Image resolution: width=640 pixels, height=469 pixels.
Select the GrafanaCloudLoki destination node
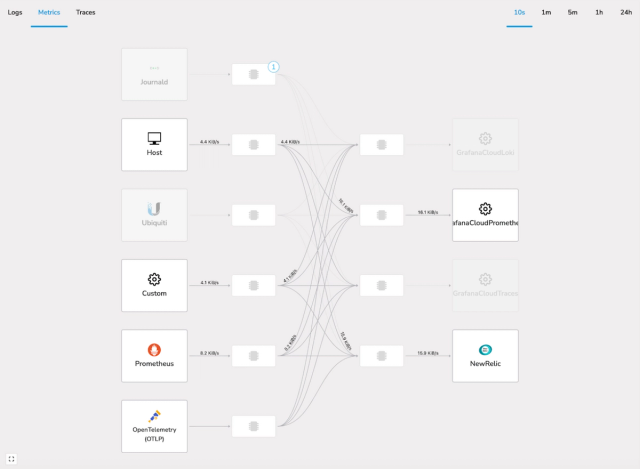click(485, 144)
